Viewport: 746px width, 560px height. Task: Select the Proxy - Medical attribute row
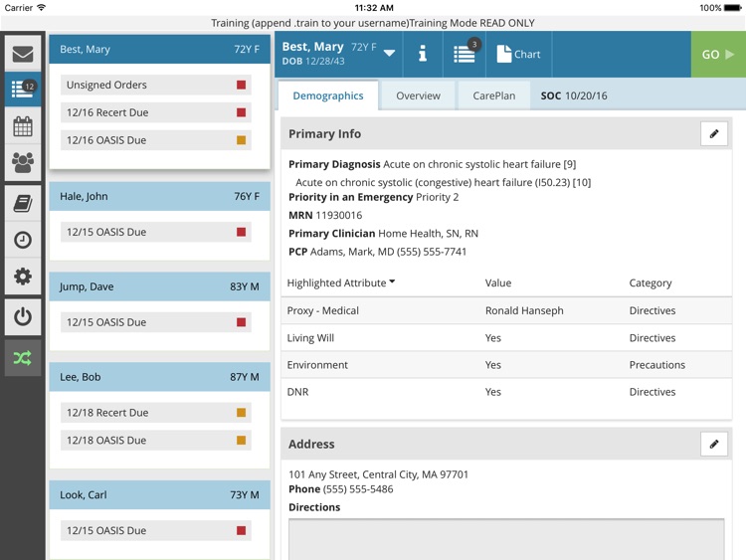pos(506,310)
